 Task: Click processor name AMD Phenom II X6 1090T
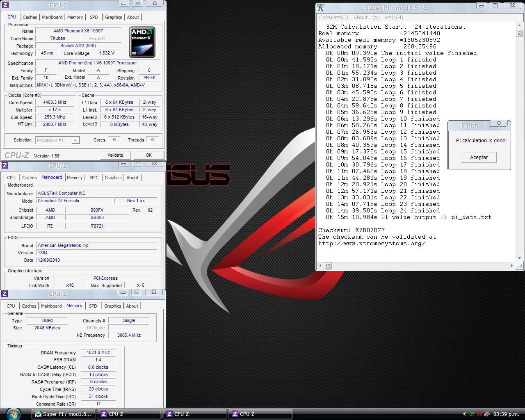click(78, 31)
